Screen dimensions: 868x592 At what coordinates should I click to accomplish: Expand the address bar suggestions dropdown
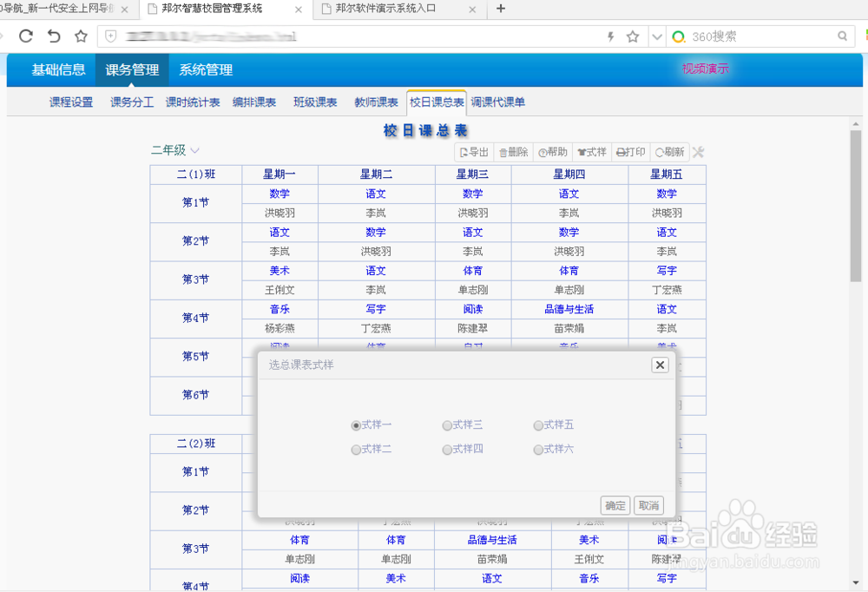[658, 36]
